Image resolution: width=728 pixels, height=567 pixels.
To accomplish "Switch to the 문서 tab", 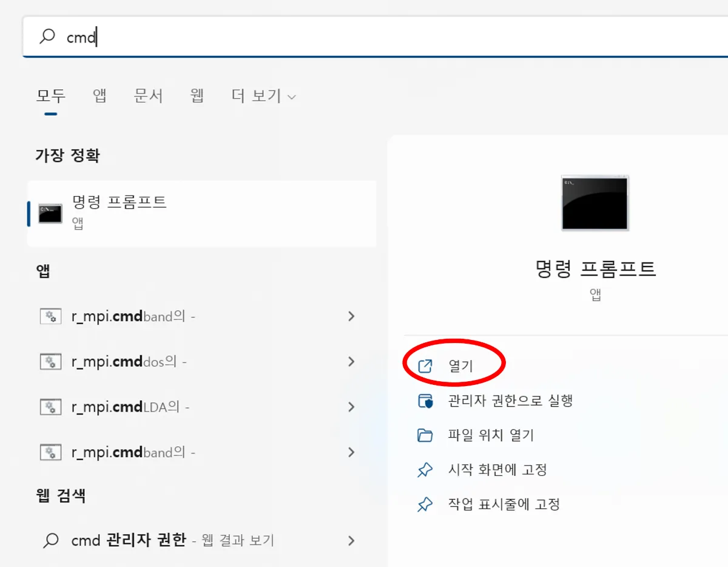I will point(149,96).
